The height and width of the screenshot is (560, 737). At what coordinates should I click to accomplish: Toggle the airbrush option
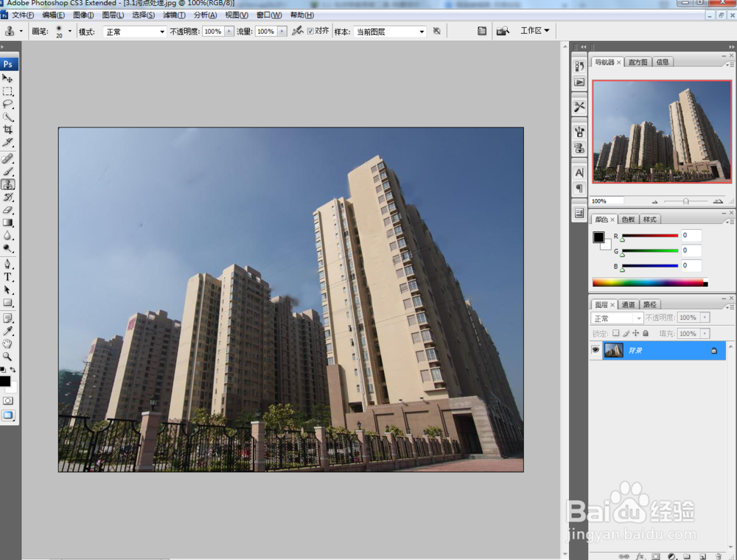(x=297, y=31)
